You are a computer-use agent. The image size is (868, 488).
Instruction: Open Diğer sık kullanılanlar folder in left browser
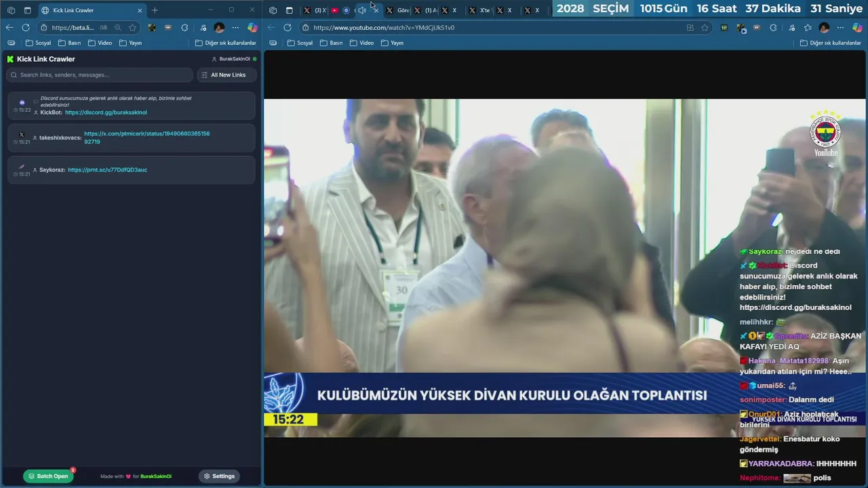point(226,43)
